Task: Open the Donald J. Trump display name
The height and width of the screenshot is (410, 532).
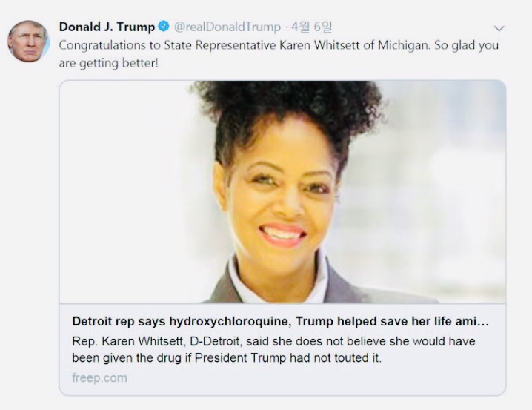Action: 107,27
